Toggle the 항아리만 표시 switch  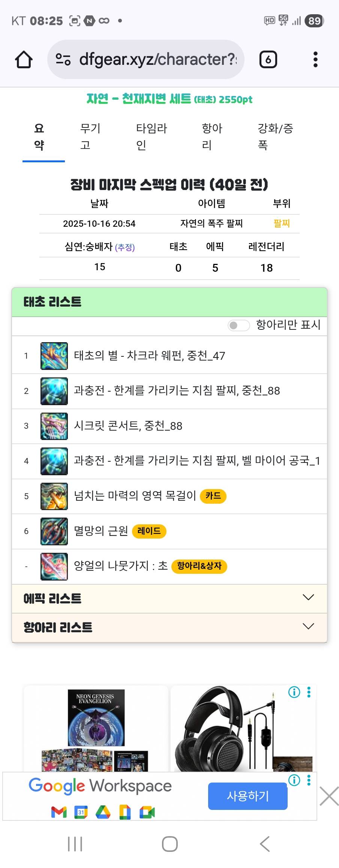(238, 325)
